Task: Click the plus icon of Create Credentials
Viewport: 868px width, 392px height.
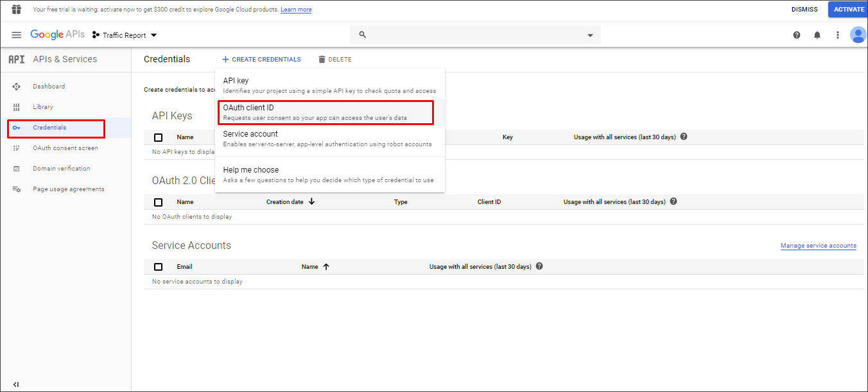Action: (225, 59)
